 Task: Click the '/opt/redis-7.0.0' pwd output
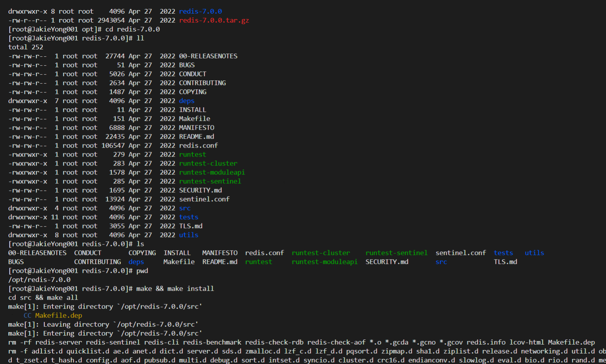pyautogui.click(x=39, y=279)
